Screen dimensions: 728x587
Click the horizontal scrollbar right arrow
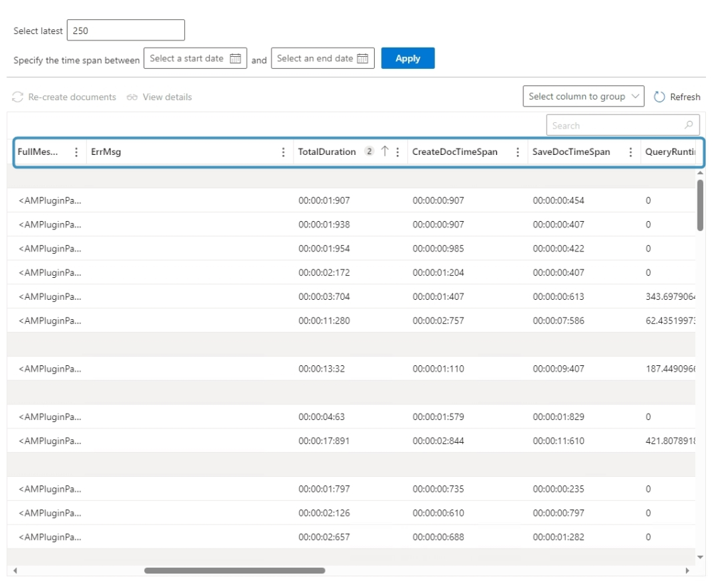687,570
